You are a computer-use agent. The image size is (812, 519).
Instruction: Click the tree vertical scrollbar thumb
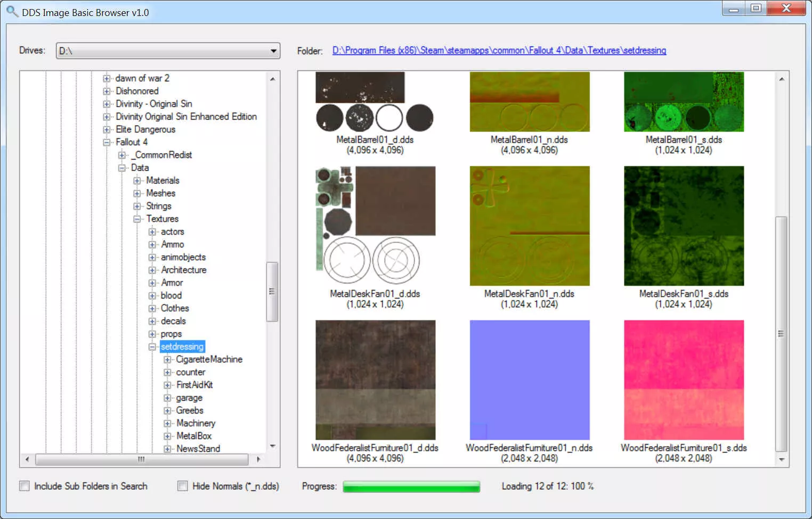(x=272, y=292)
